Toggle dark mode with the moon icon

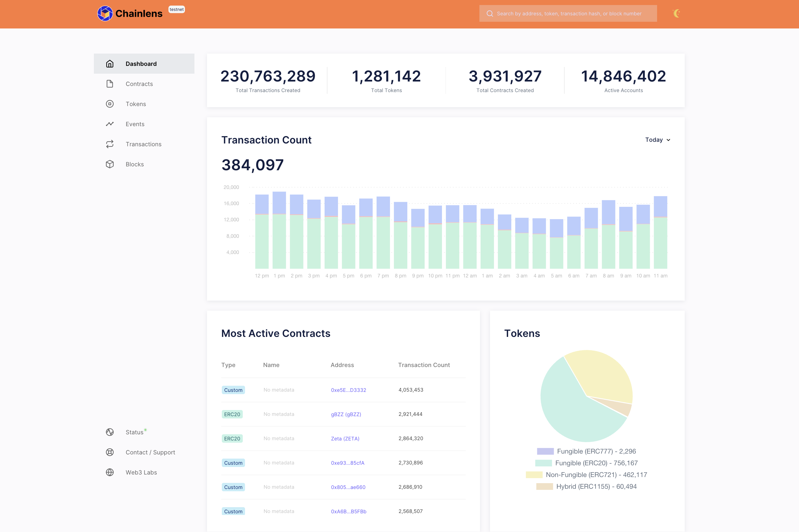[676, 14]
